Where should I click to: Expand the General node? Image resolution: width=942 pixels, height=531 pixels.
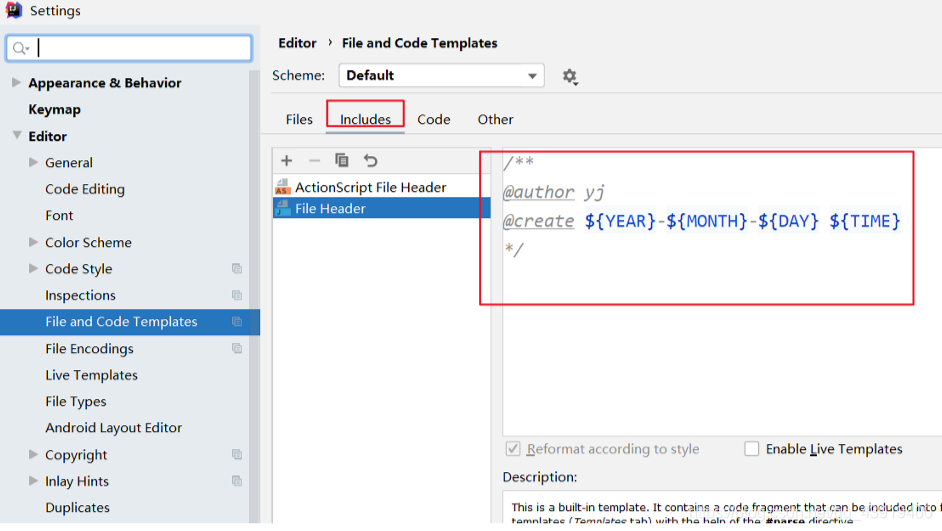(x=33, y=162)
